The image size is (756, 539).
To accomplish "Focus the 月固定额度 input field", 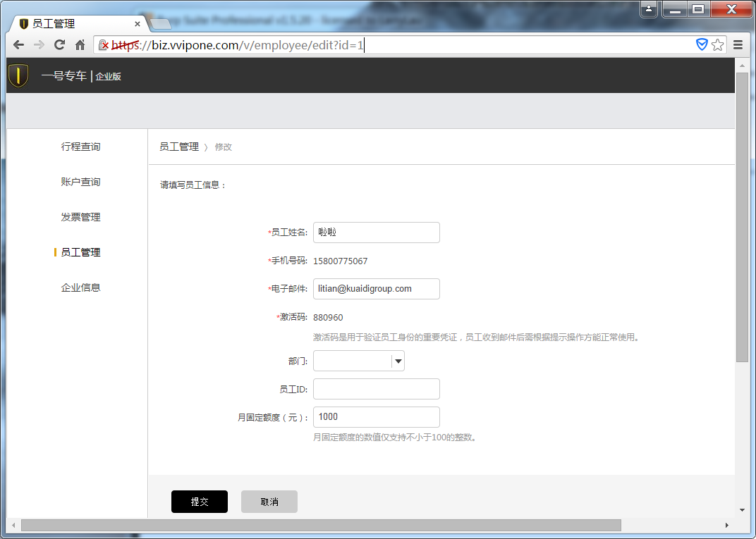I will tap(376, 416).
